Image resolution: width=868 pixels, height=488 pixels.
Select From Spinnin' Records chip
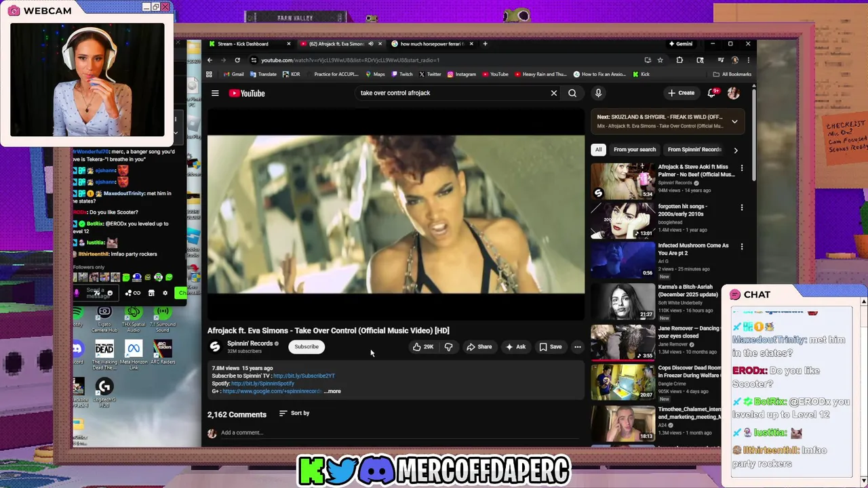click(x=694, y=150)
